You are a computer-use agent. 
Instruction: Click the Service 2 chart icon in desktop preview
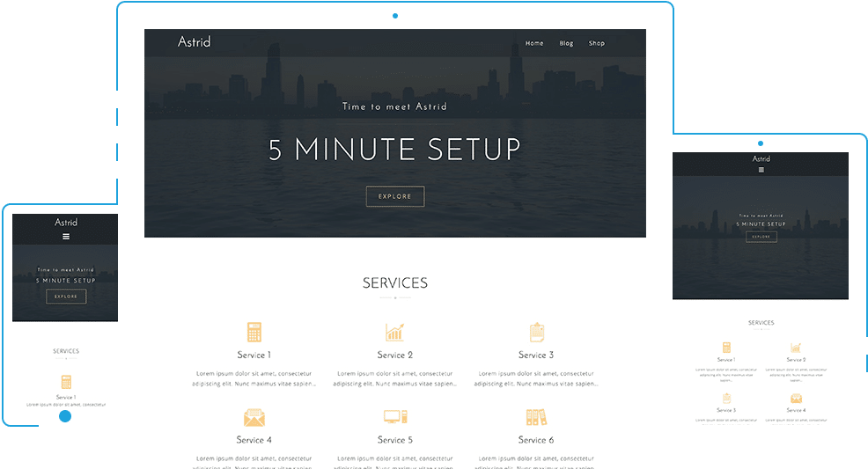click(x=394, y=333)
